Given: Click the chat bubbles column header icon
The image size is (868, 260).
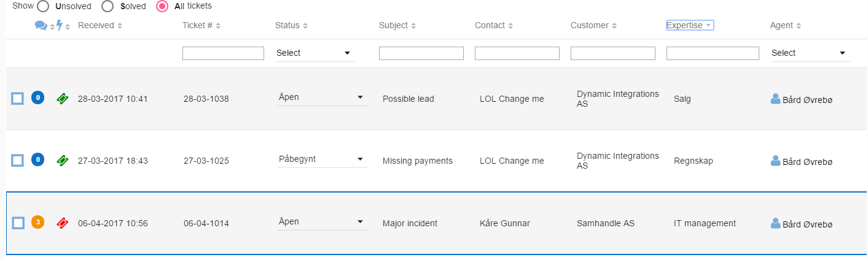Looking at the screenshot, I should coord(41,25).
